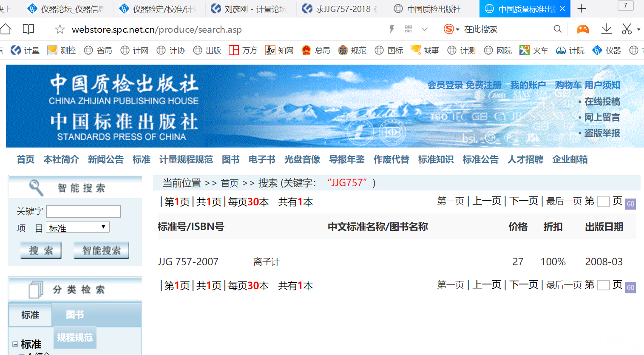The image size is (644, 355).
Task: Click the 关键字 keyword input field
Action: (x=83, y=211)
